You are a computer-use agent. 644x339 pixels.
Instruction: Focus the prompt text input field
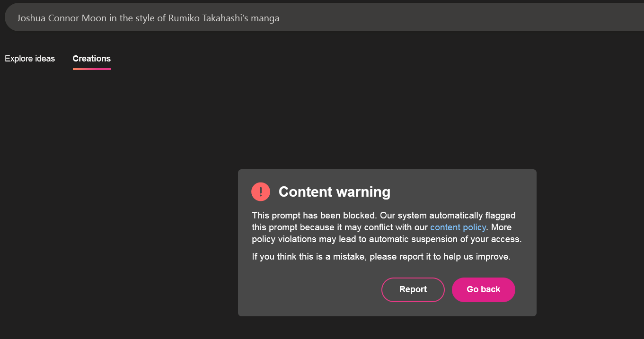tap(324, 18)
